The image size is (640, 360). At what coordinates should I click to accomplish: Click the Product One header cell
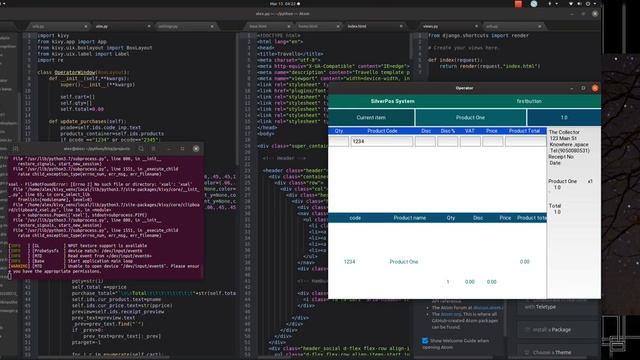click(470, 118)
